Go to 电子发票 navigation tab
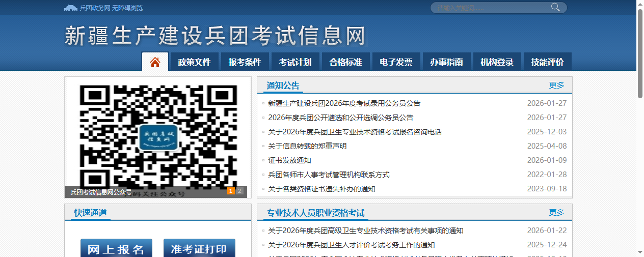 [396, 62]
